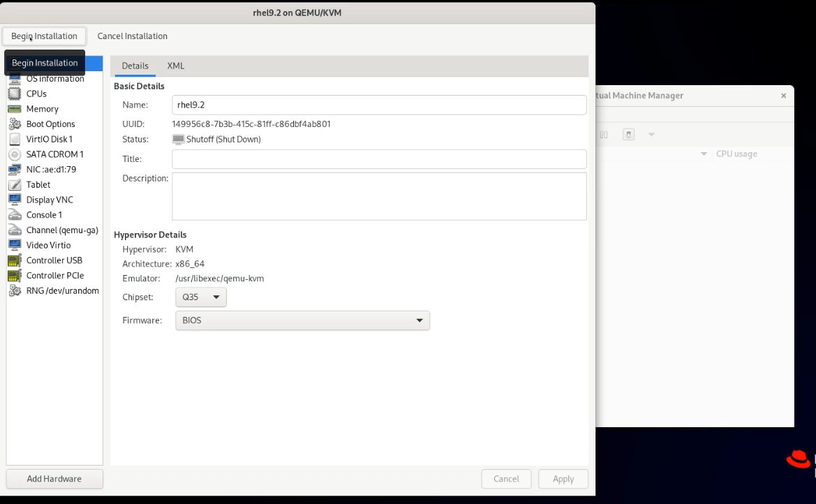Select the Console 1 device icon

coord(15,214)
